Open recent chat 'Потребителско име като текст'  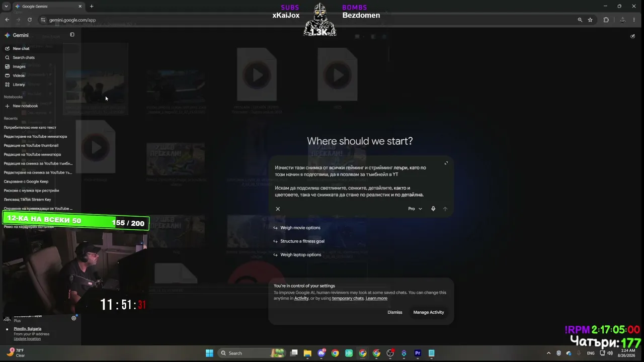tap(30, 128)
